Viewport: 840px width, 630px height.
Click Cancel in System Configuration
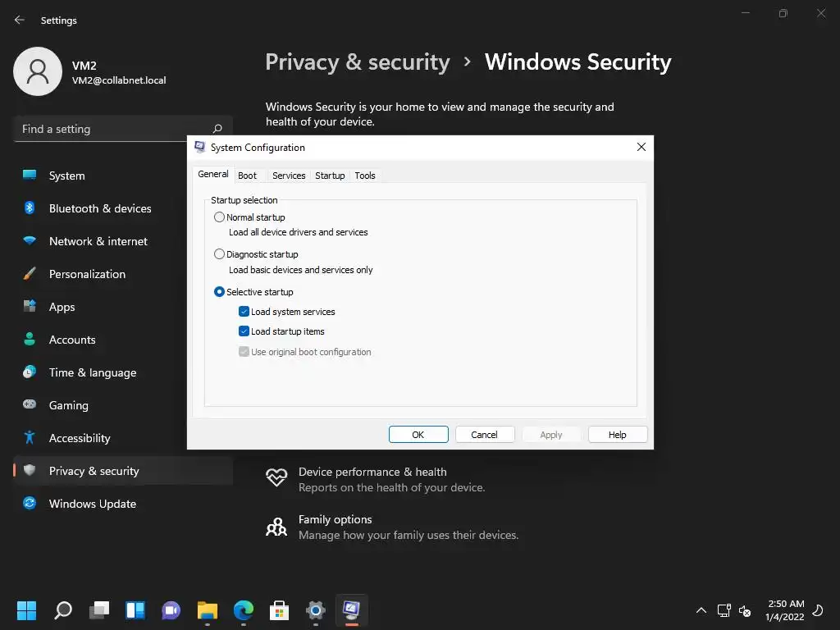[x=485, y=435]
